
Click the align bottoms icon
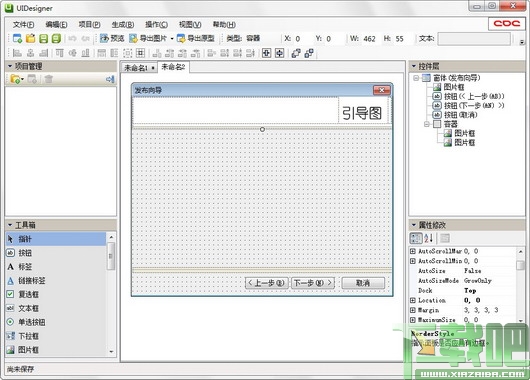[86, 53]
